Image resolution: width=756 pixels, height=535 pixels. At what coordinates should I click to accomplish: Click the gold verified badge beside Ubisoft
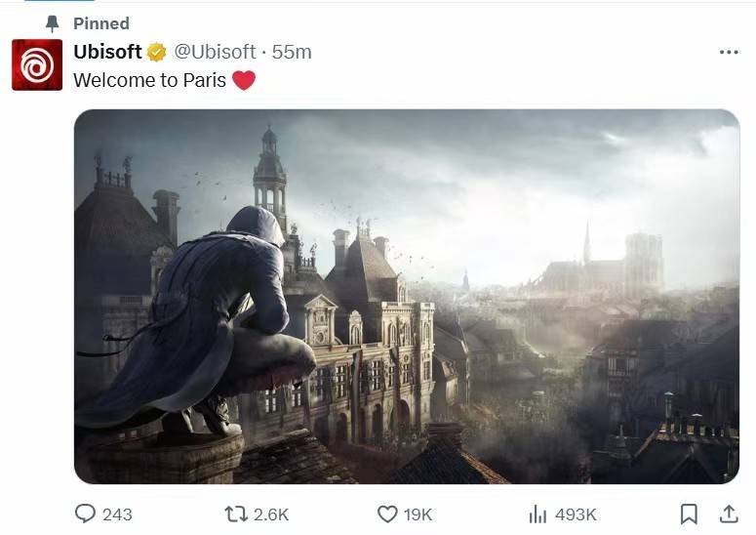click(157, 52)
